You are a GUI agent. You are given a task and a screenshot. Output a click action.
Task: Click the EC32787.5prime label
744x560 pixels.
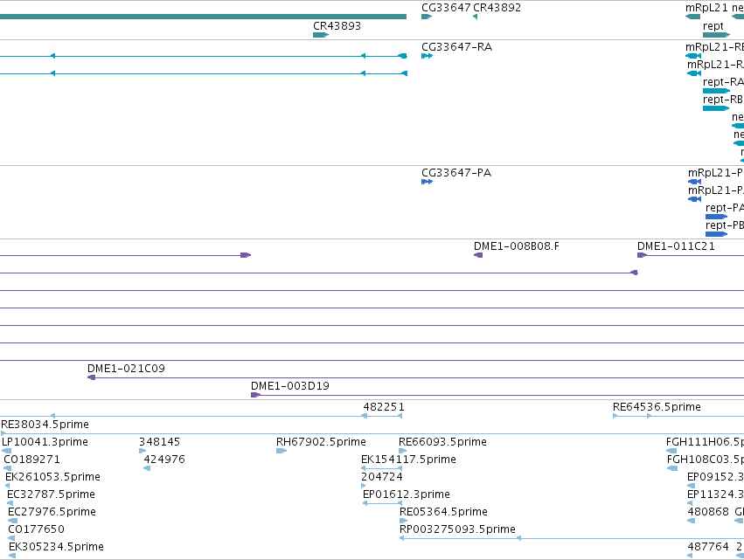pyautogui.click(x=52, y=494)
